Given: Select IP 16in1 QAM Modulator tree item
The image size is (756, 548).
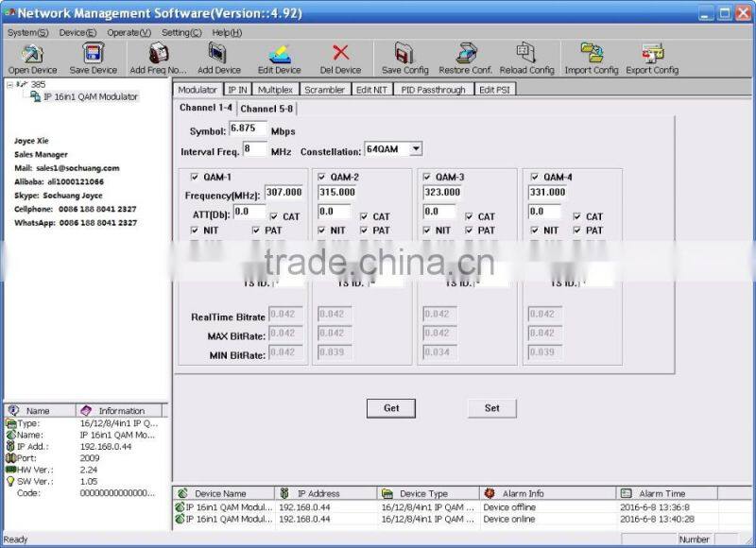Looking at the screenshot, I should [x=90, y=96].
